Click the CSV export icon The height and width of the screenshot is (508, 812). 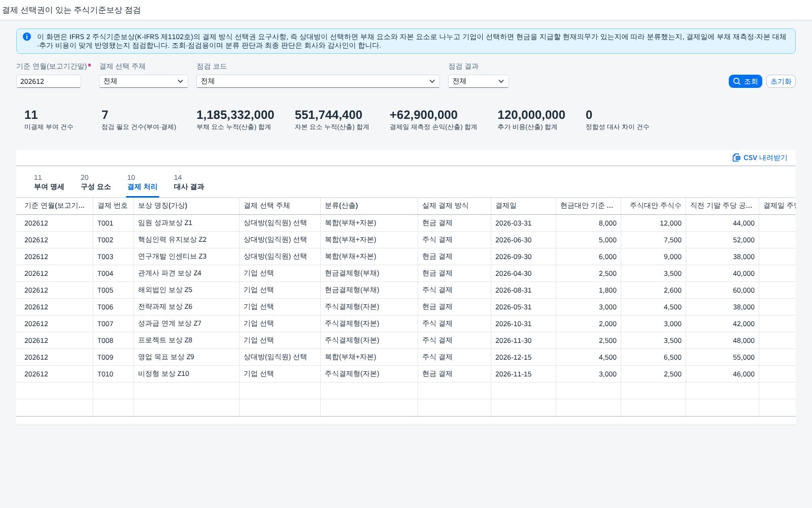(x=736, y=157)
